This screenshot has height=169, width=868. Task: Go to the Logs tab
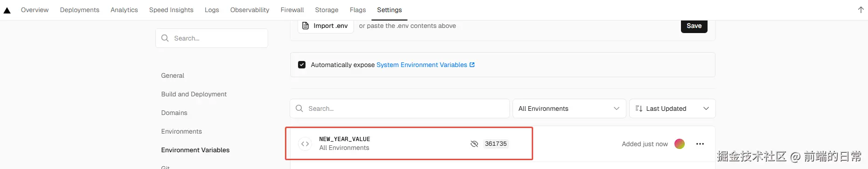tap(212, 10)
